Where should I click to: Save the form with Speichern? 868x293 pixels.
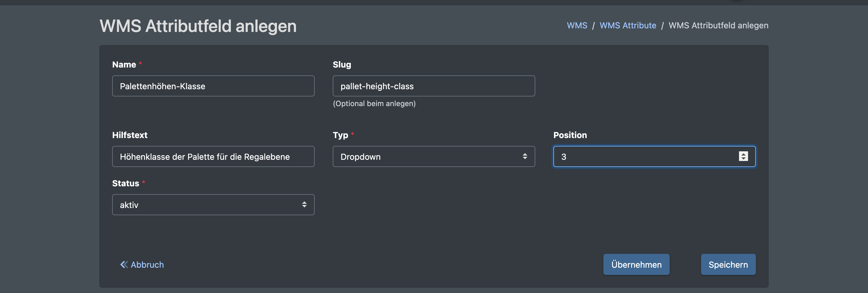click(728, 264)
